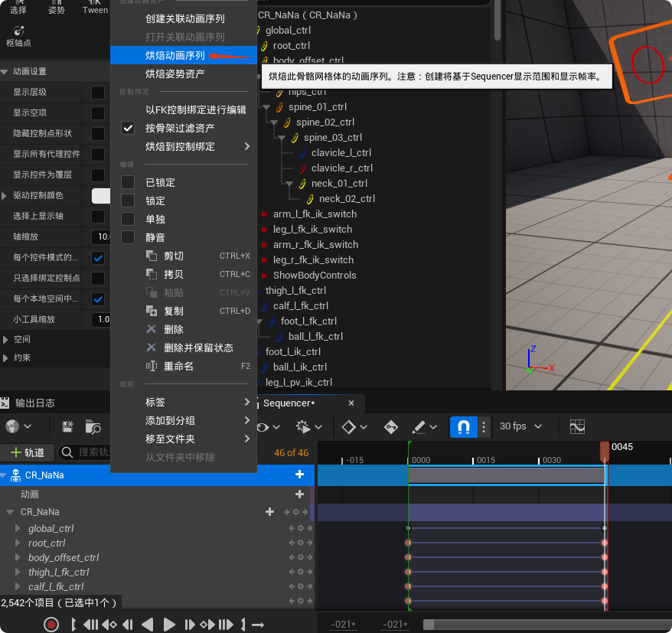Screen dimensions: 672x633
Task: Click the Duplicate menu entry
Action: coord(184,312)
